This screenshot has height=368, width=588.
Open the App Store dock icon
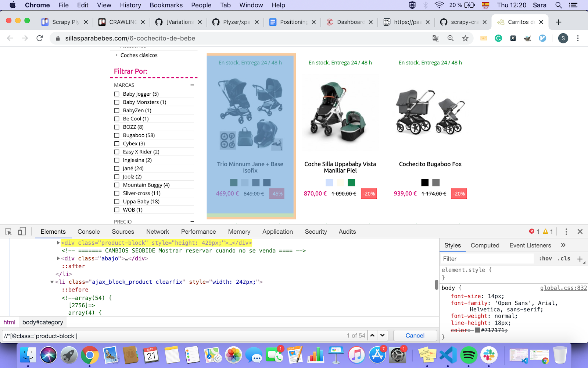click(377, 355)
